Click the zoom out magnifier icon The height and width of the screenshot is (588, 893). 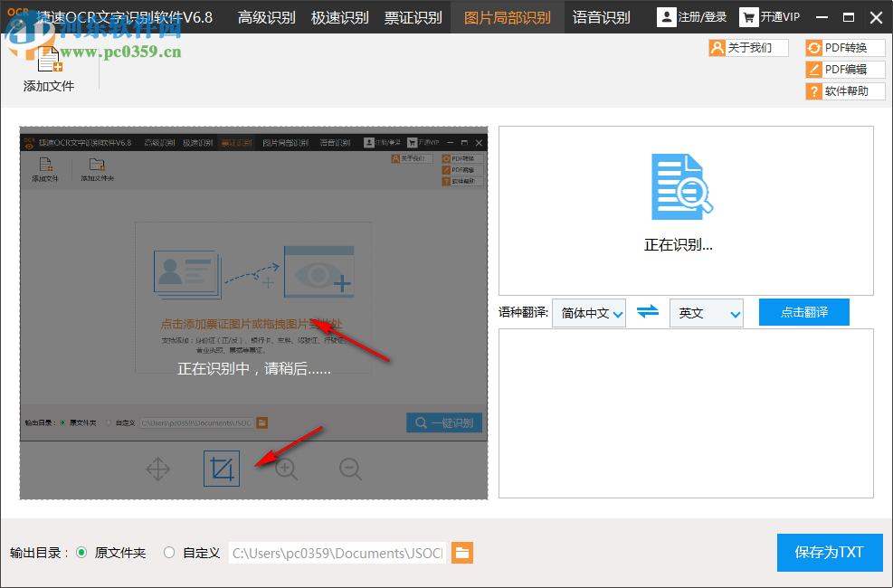coord(350,469)
